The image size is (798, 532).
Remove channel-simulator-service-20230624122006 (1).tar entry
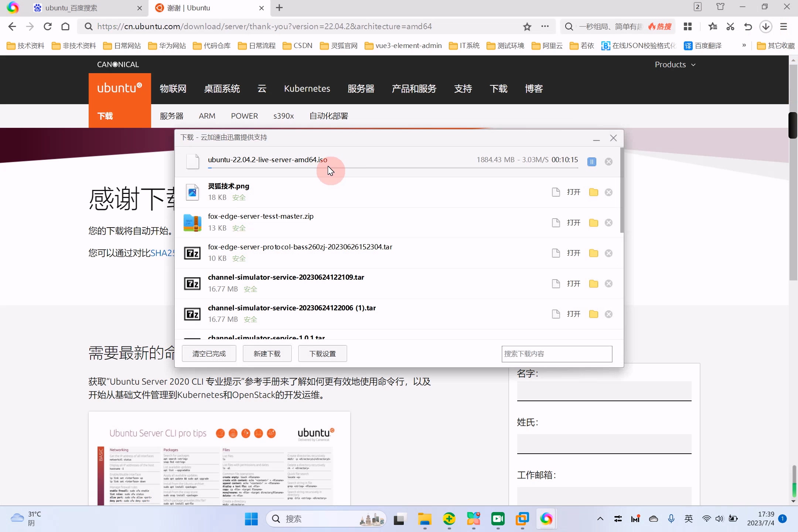point(608,314)
